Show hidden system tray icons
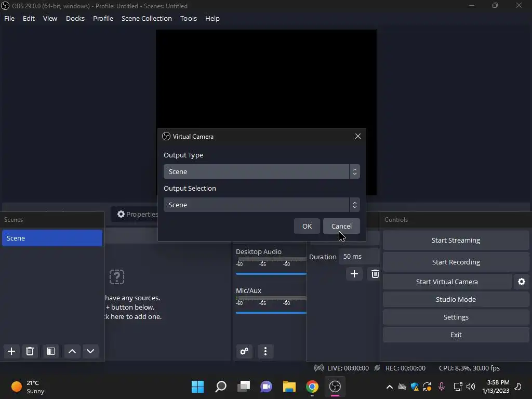 click(390, 387)
